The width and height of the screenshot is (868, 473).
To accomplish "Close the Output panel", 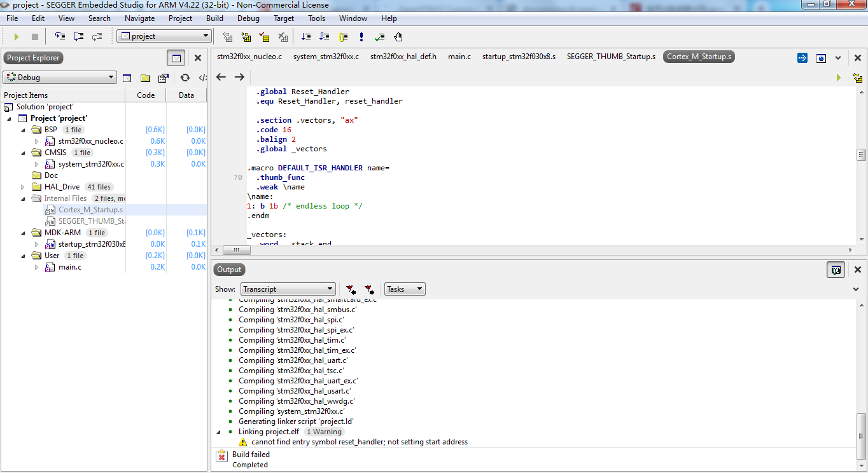I will click(x=857, y=270).
